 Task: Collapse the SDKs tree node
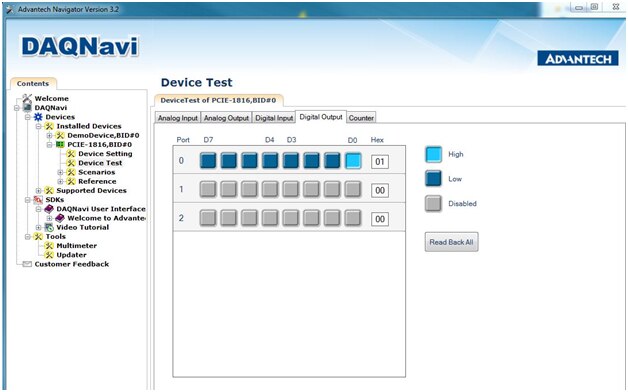[28, 200]
